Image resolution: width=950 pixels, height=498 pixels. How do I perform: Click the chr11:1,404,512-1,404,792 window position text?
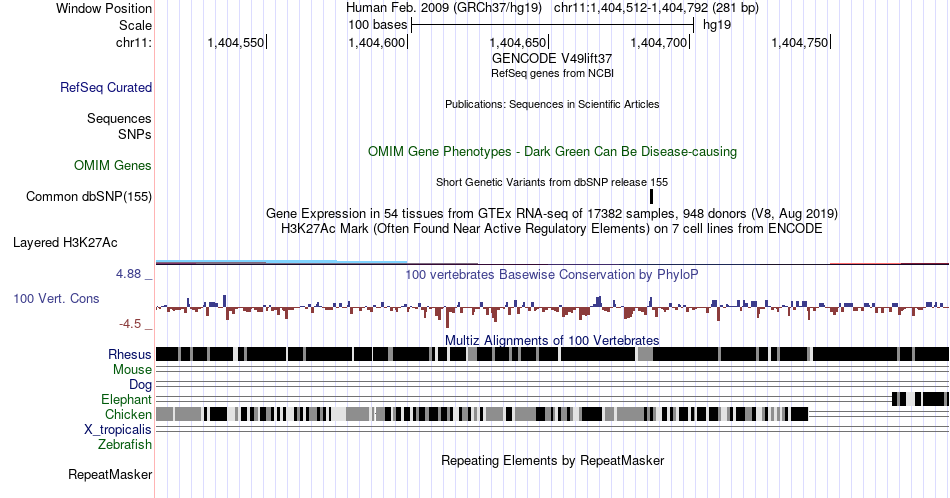coord(656,8)
